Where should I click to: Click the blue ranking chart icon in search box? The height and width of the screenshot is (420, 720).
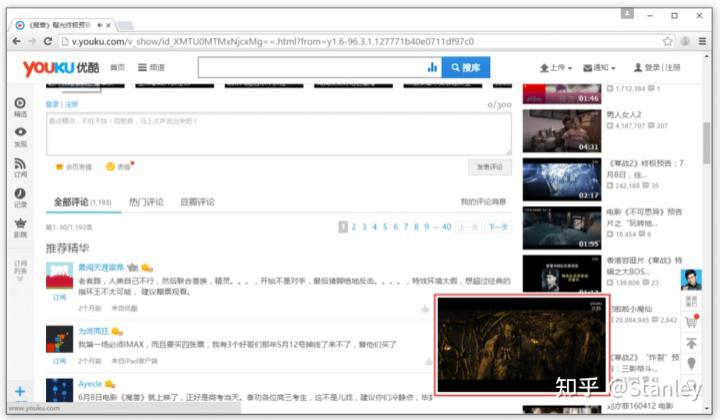tap(432, 67)
